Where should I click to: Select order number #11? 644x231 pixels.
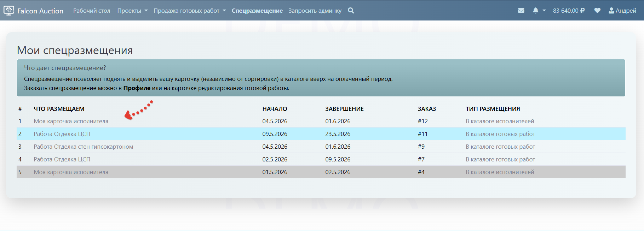tap(423, 134)
